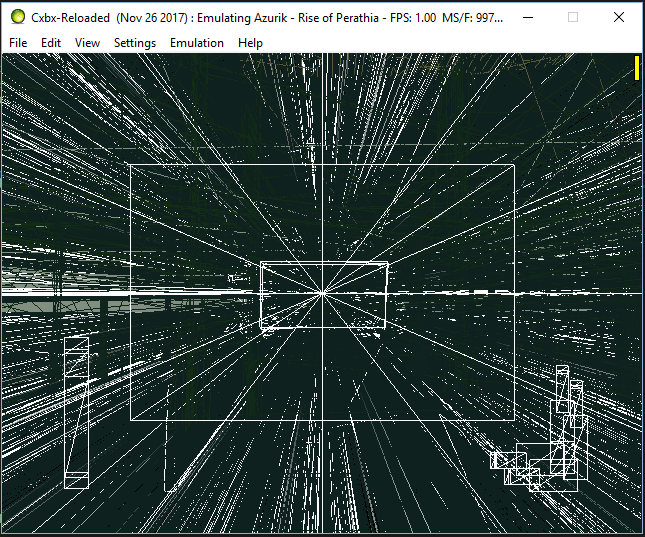
Task: Minimize the Cxbx-Reloaded window
Action: 528,17
